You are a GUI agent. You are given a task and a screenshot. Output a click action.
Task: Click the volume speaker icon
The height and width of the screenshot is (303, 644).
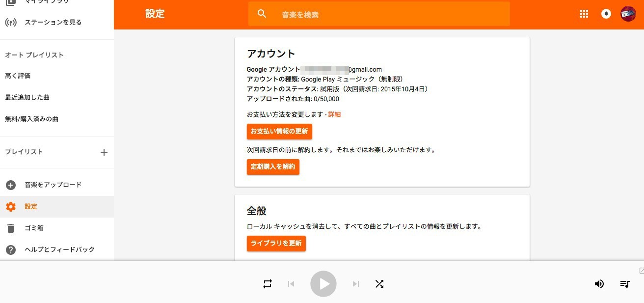[x=599, y=284]
